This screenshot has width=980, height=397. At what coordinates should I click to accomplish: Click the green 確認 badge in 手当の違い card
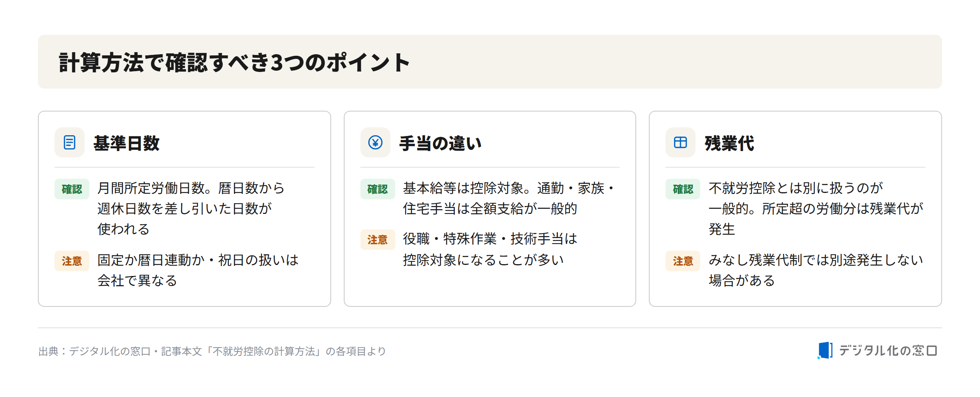[377, 189]
